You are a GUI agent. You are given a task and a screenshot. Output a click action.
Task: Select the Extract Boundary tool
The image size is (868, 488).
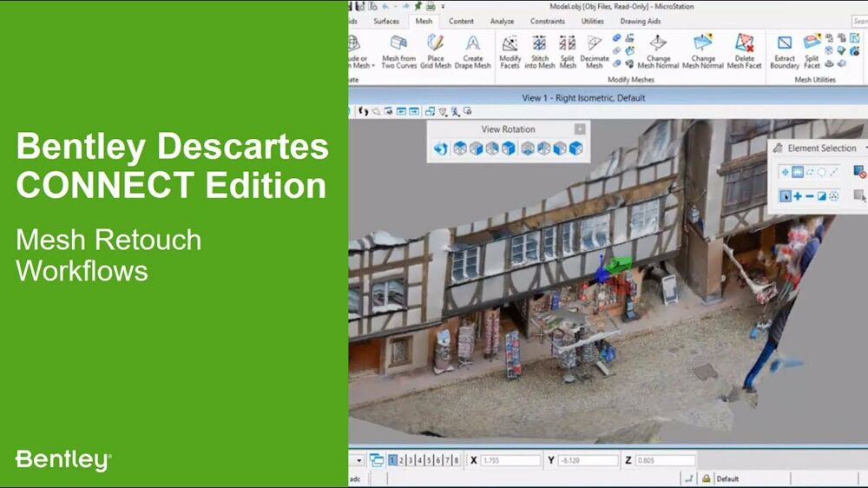pos(785,51)
